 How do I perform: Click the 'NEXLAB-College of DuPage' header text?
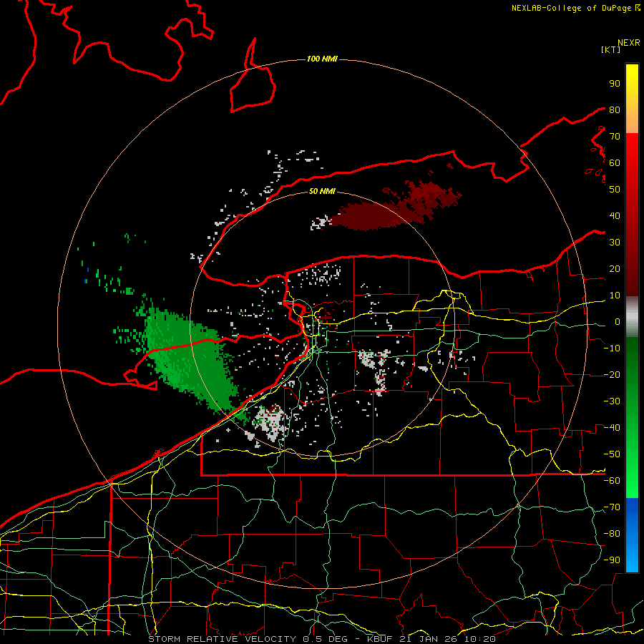click(x=571, y=8)
